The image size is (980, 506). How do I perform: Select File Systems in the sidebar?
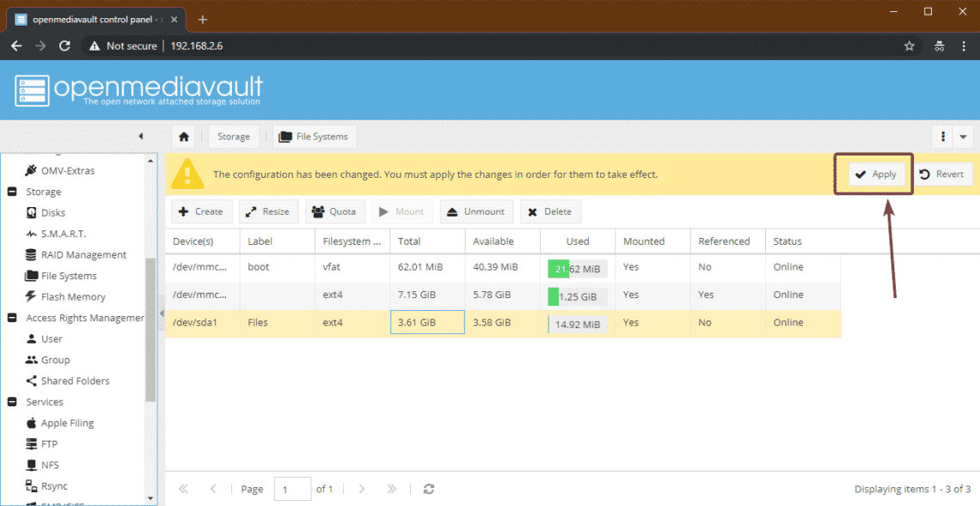61,276
